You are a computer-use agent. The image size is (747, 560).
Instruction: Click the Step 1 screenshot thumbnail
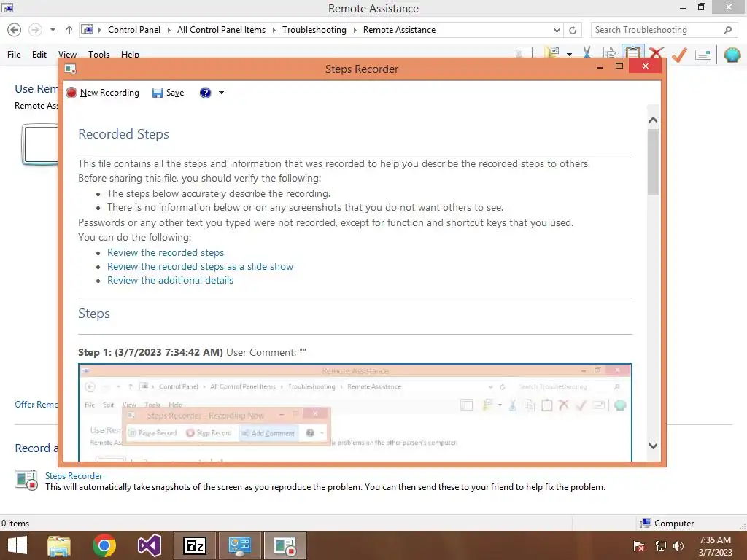(355, 413)
